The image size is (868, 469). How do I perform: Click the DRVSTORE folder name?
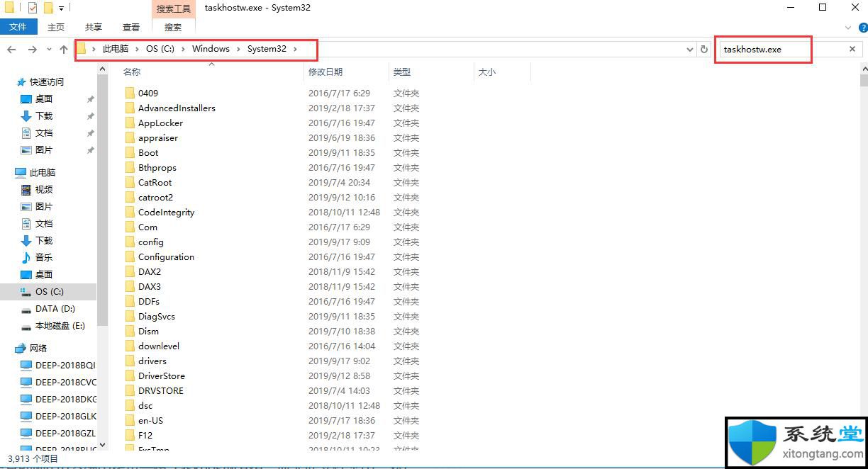pos(161,391)
